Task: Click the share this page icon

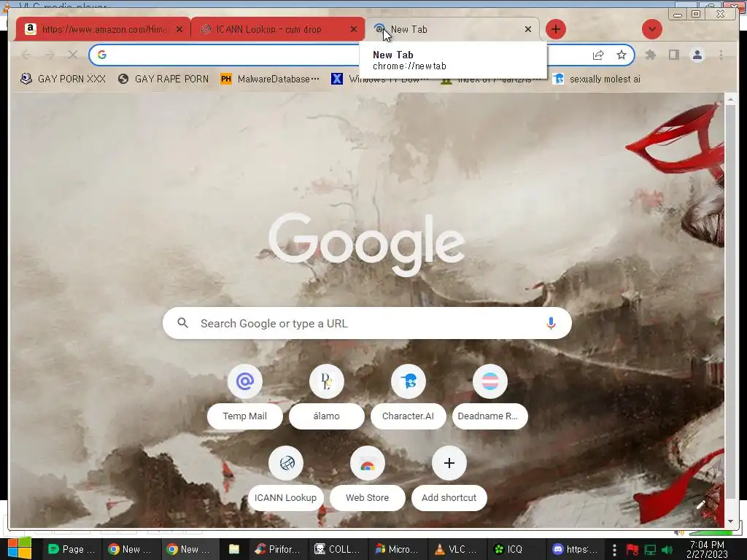Action: click(598, 55)
